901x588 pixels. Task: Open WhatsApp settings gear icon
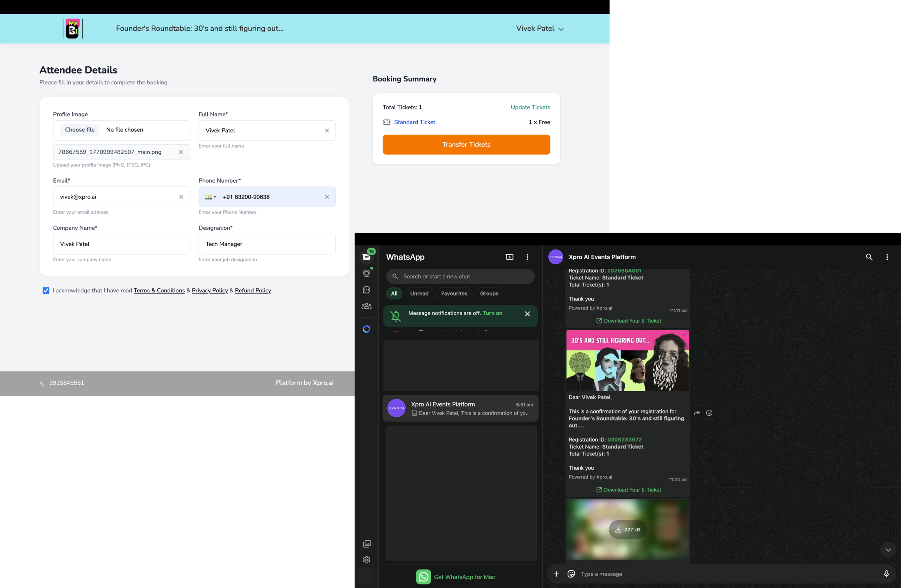(x=366, y=559)
